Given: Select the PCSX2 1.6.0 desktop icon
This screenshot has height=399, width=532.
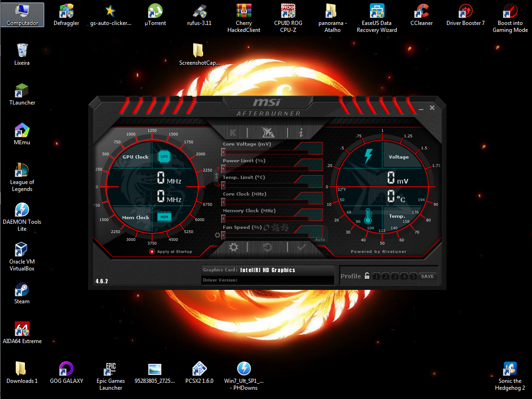Looking at the screenshot, I should click(x=200, y=373).
